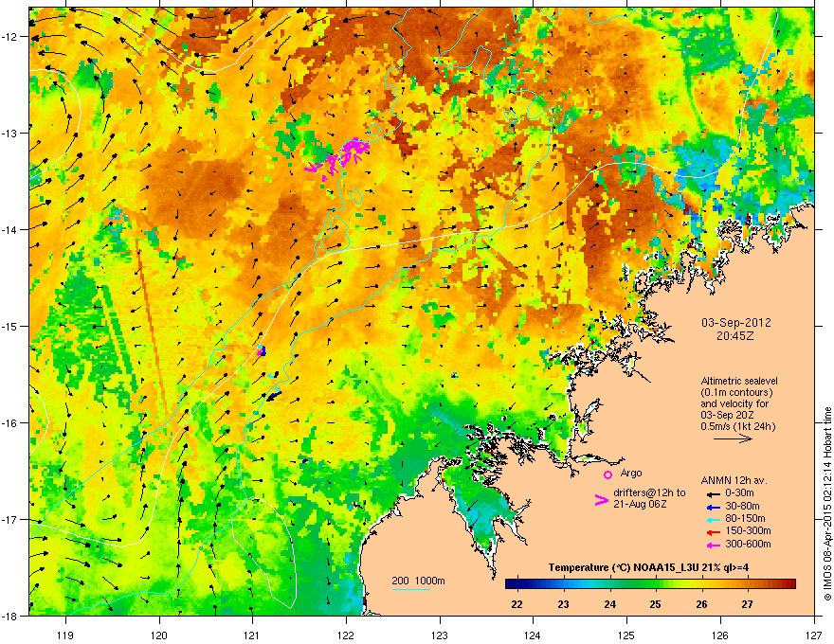Select the magenta 300-600m ANMN arrow symbol

(714, 545)
